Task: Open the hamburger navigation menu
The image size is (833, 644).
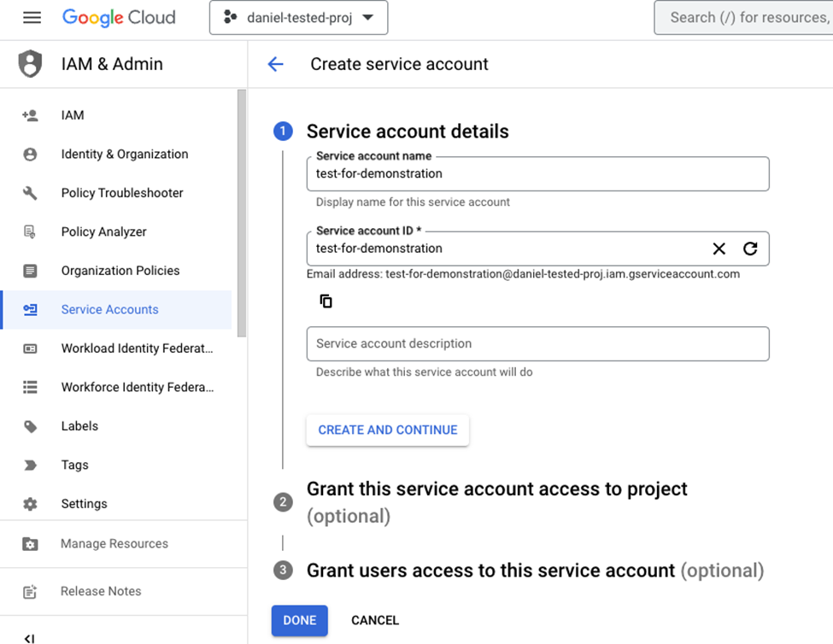Action: 32,18
